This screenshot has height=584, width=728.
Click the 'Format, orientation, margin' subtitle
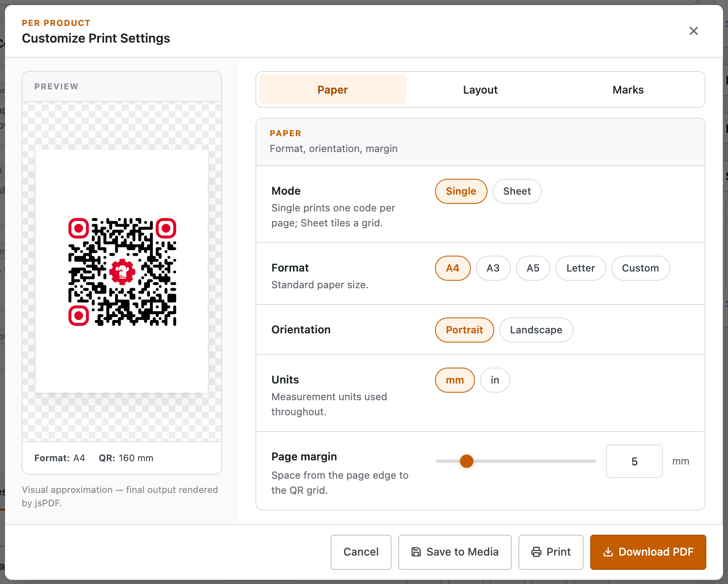(x=334, y=149)
